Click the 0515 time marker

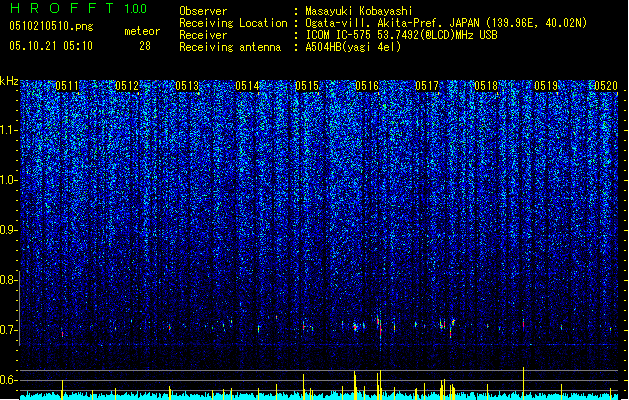tap(307, 86)
